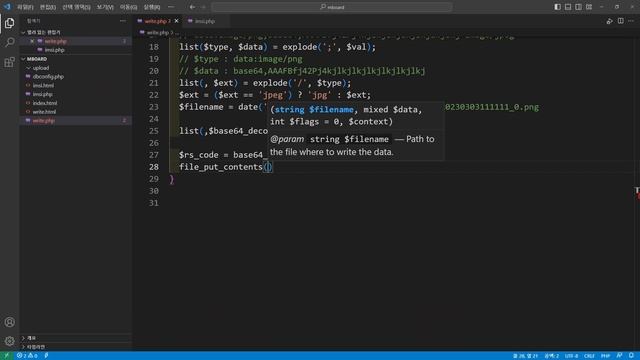The width and height of the screenshot is (640, 360).
Task: Select the UTF-8 encoding in status bar
Action: tap(571, 356)
